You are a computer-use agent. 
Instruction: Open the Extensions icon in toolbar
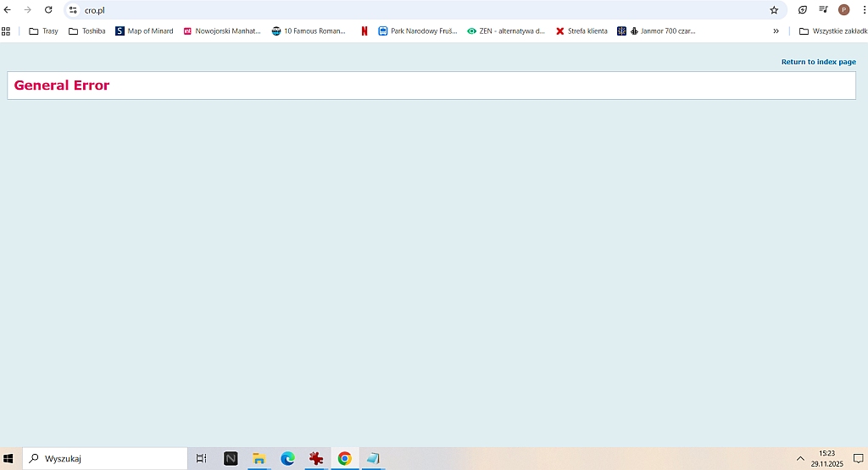803,10
